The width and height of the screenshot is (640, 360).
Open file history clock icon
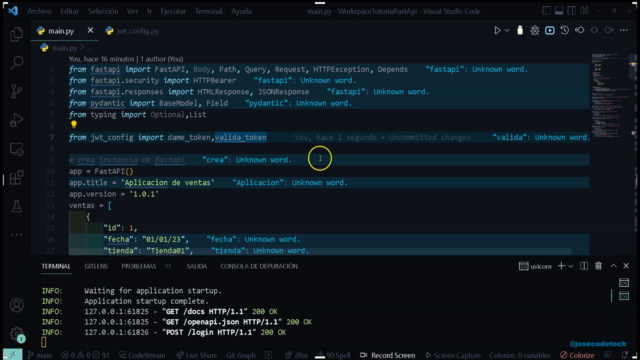[x=564, y=31]
